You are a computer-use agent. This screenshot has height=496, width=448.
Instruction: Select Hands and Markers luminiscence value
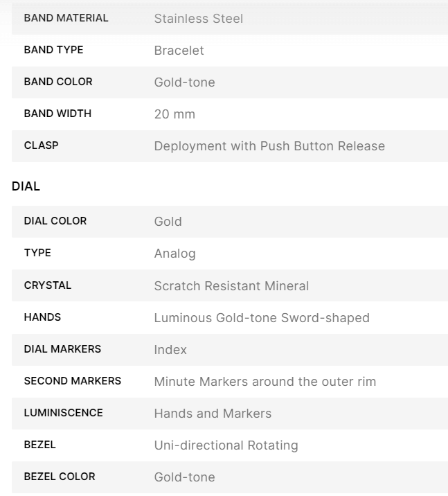point(213,414)
